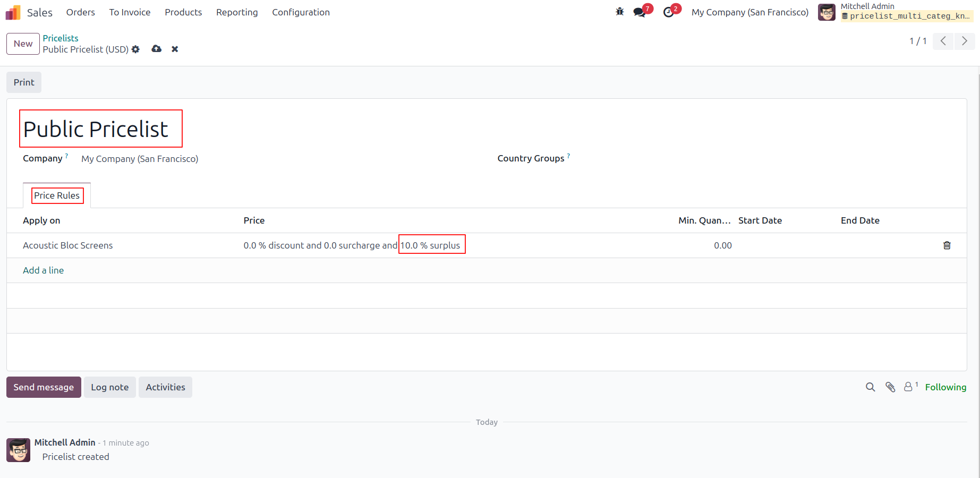Click the Add a line link
This screenshot has width=980, height=478.
(43, 270)
